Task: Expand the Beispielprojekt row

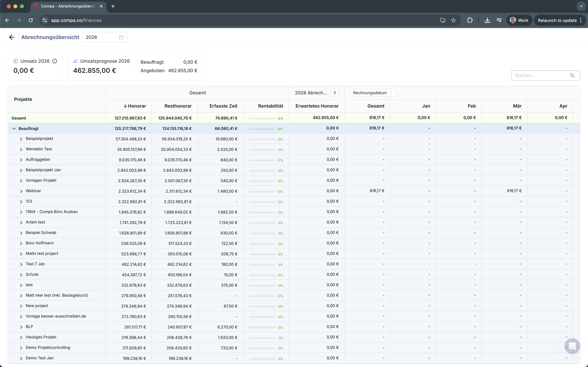Action: (21, 139)
